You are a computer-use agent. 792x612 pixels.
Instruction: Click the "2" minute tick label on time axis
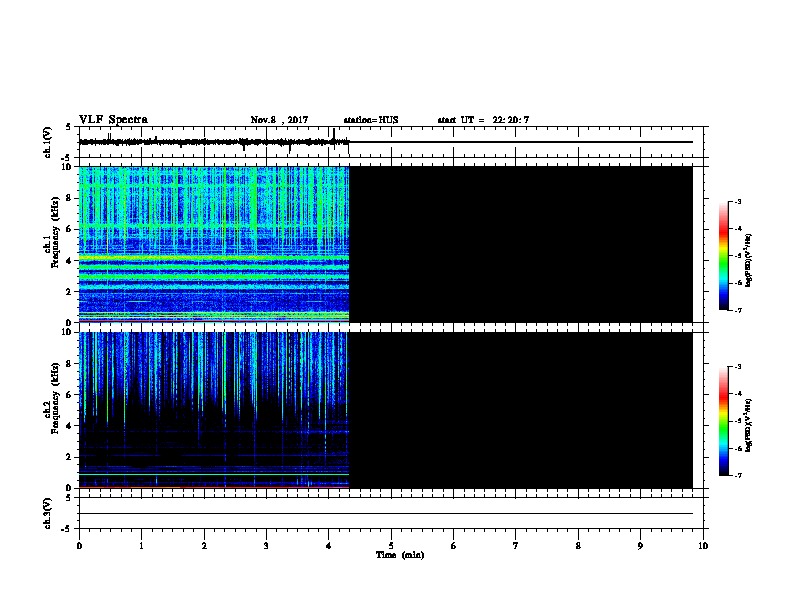click(x=204, y=546)
